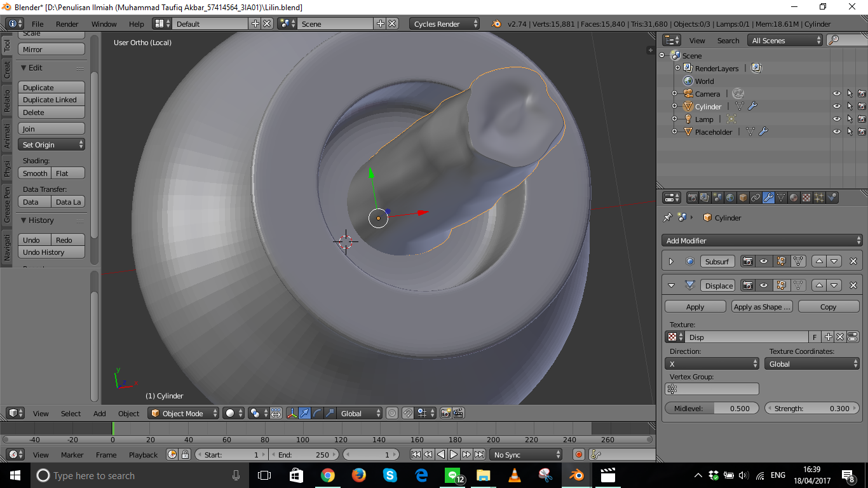The width and height of the screenshot is (868, 488).
Task: Adjust the Midlevel 0.500 slider
Action: tap(712, 408)
